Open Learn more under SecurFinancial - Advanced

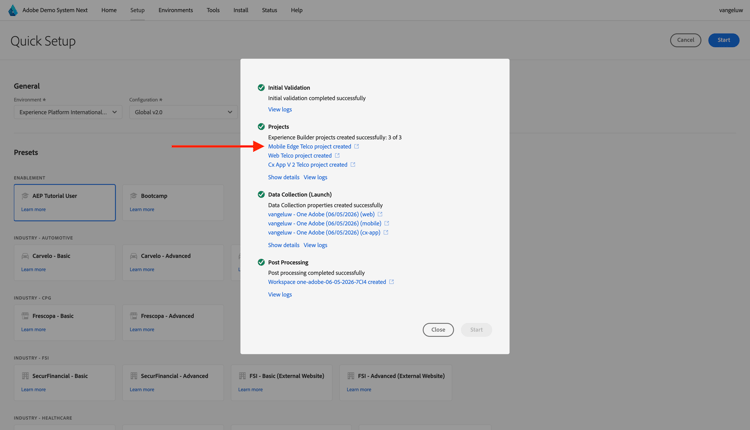click(x=142, y=389)
